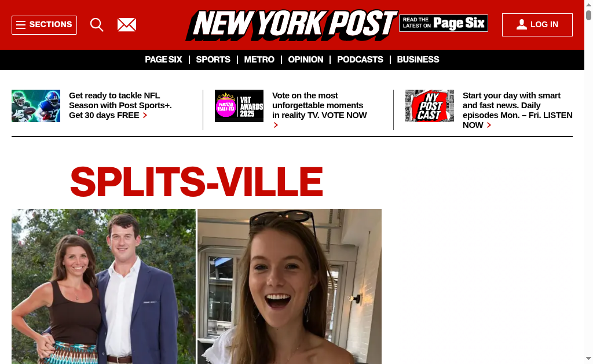Click the NFL players promo image
The width and height of the screenshot is (593, 364).
36,106
